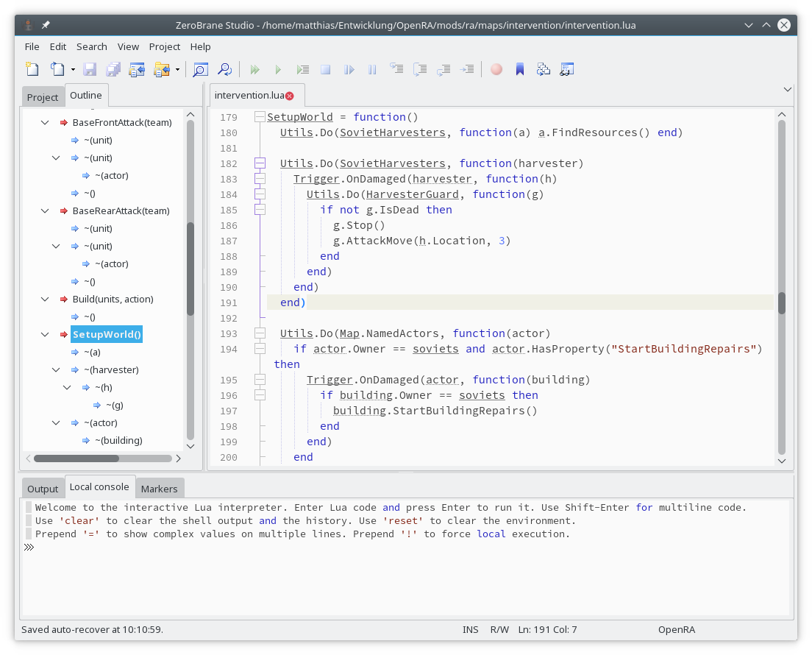The width and height of the screenshot is (812, 655).
Task: Toggle the fold marker on line 185
Action: 260,210
